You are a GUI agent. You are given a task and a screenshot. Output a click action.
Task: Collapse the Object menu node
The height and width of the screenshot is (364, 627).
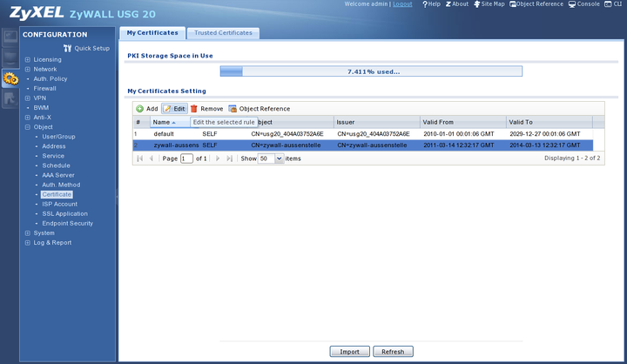point(28,127)
